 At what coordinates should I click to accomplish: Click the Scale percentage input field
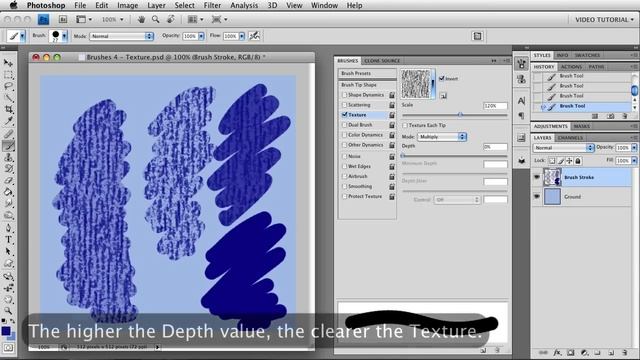(495, 106)
